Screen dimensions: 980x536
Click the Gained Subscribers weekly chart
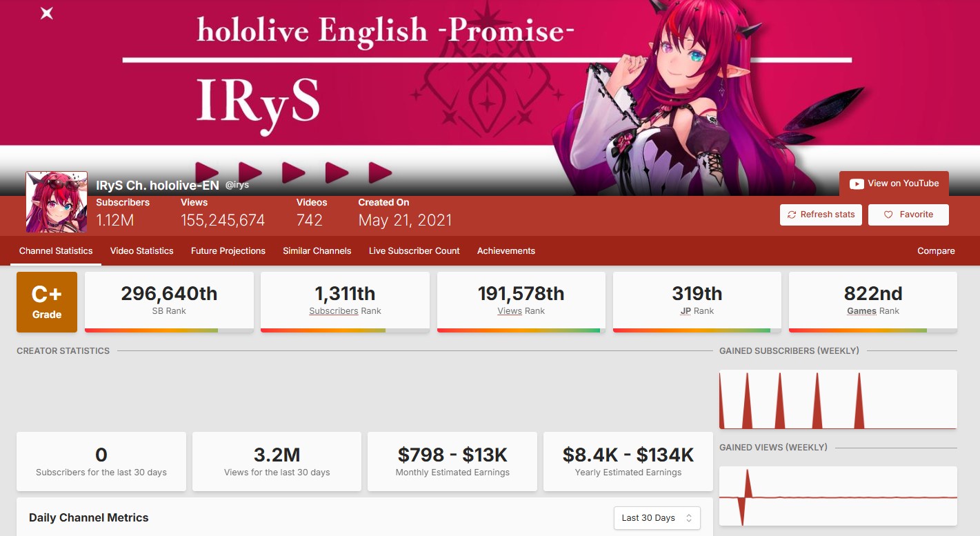coord(838,399)
